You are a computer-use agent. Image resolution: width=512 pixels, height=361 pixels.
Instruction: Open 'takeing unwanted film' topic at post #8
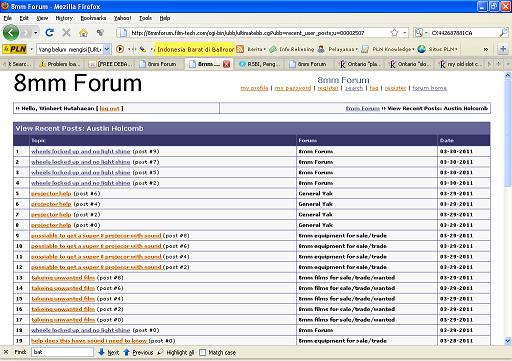click(63, 278)
